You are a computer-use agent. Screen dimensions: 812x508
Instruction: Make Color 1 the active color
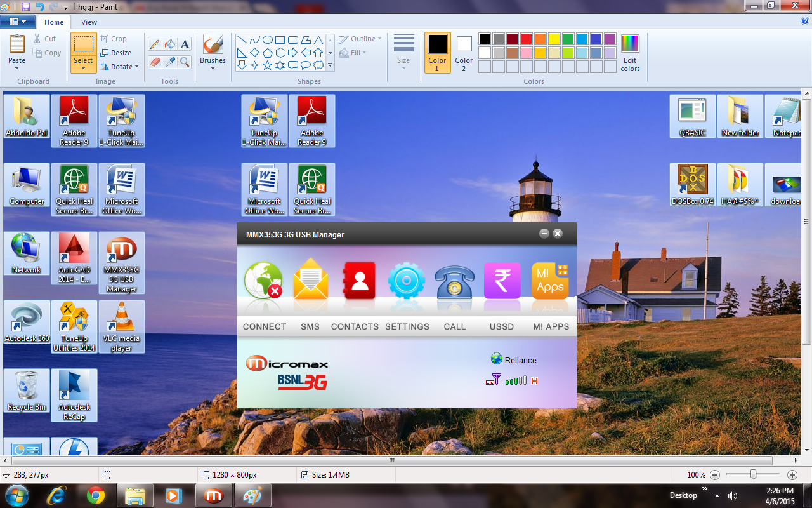[437, 52]
